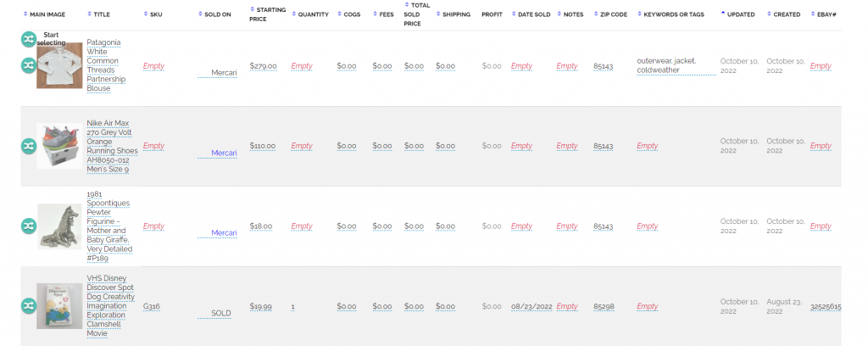Click the Start selecting shuffle icon
Screen dimensions: 868x346
[28, 39]
